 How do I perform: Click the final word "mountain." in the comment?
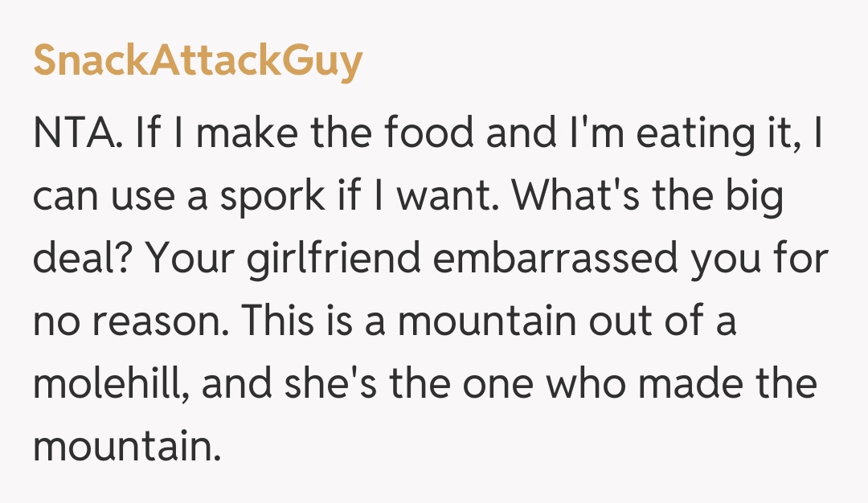pos(126,448)
